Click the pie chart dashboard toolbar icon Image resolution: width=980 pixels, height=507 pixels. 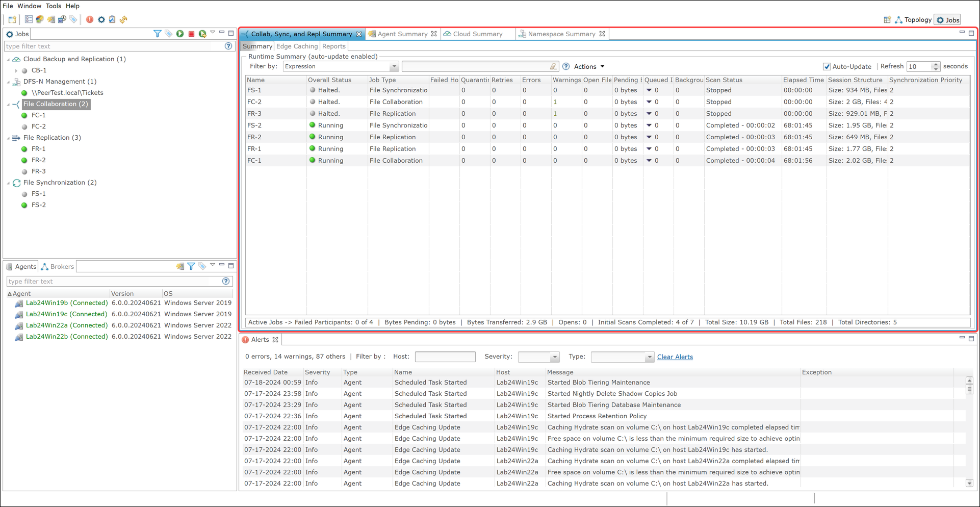tap(40, 19)
